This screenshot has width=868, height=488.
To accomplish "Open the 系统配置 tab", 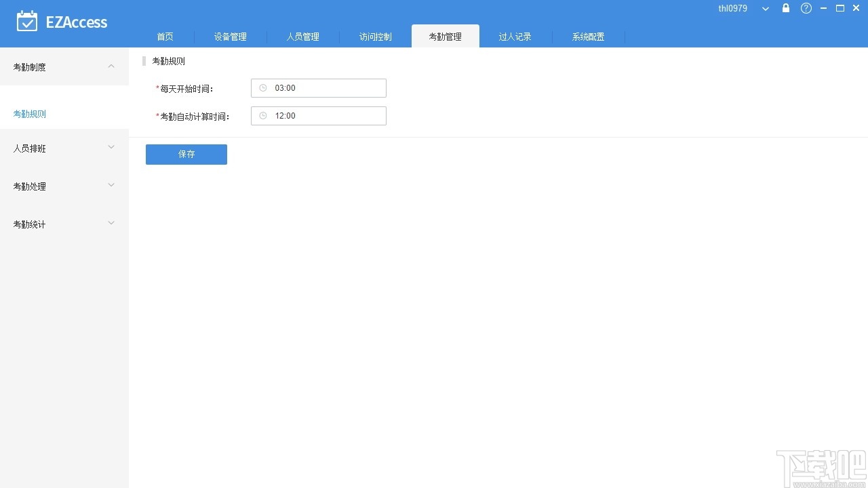I will [587, 37].
